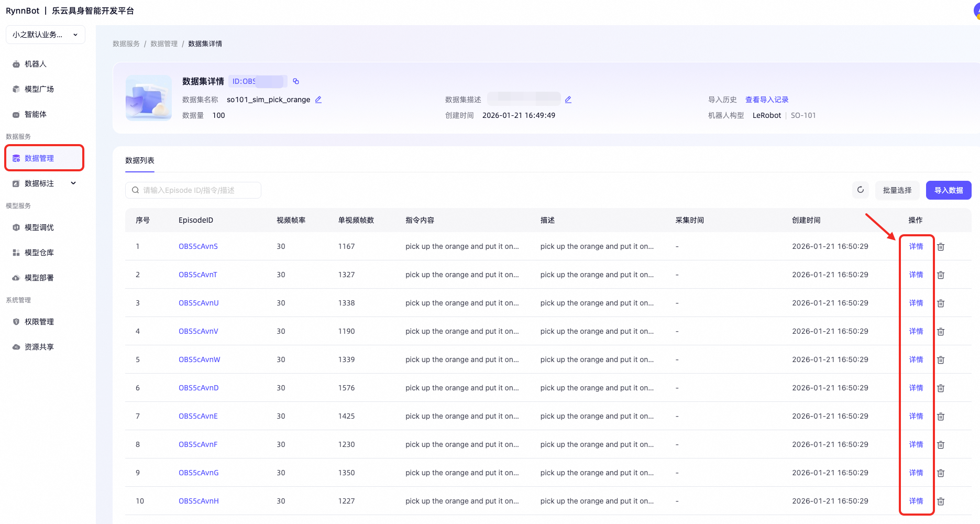
Task: Open the workspace selector dropdown
Action: tap(46, 35)
